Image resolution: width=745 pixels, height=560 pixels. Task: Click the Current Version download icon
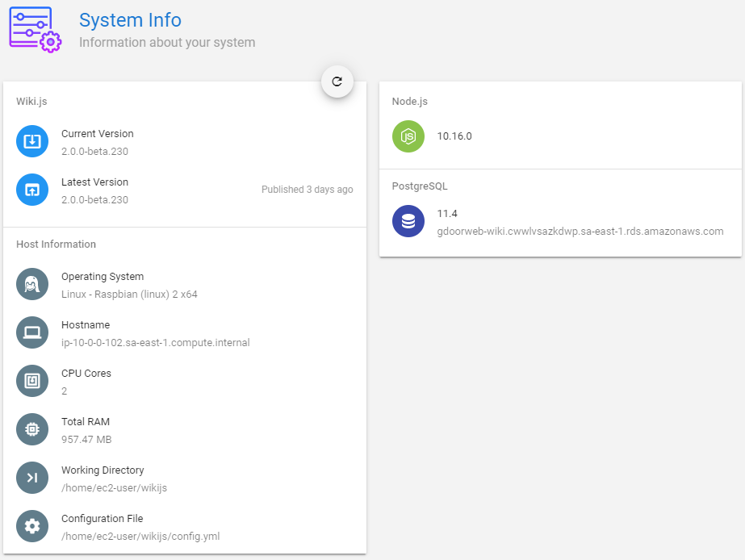32,141
